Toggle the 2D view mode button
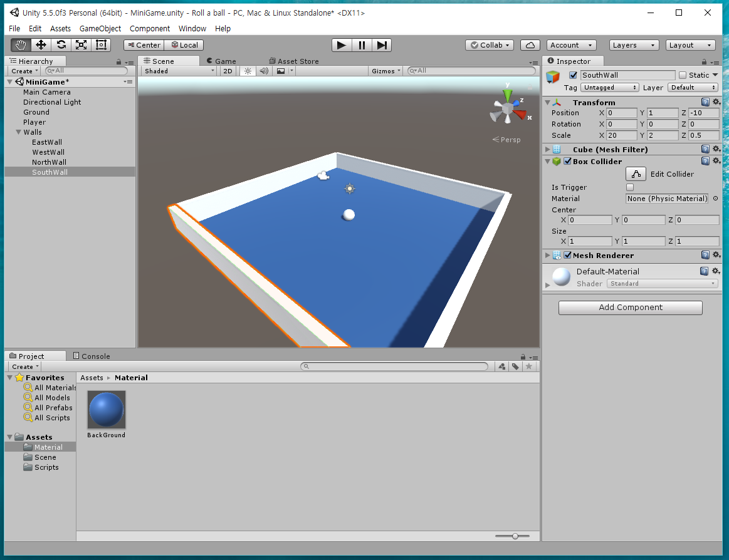The image size is (729, 560). pyautogui.click(x=228, y=71)
